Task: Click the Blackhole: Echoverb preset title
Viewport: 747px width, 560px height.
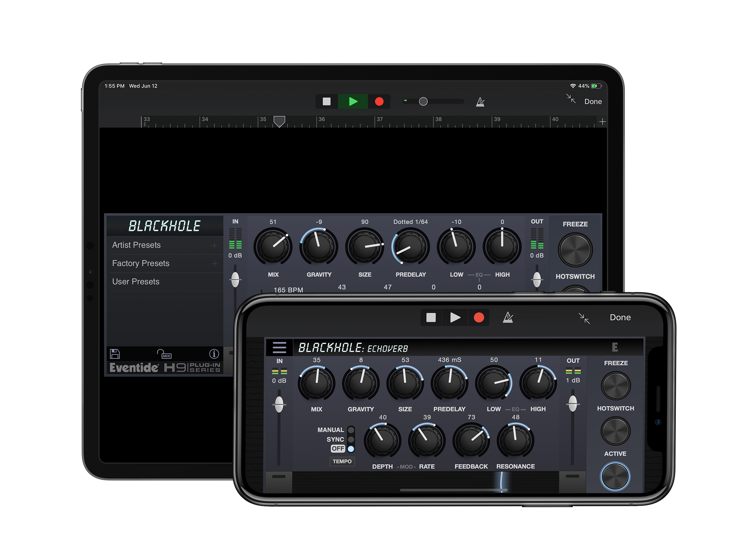Action: click(x=353, y=348)
